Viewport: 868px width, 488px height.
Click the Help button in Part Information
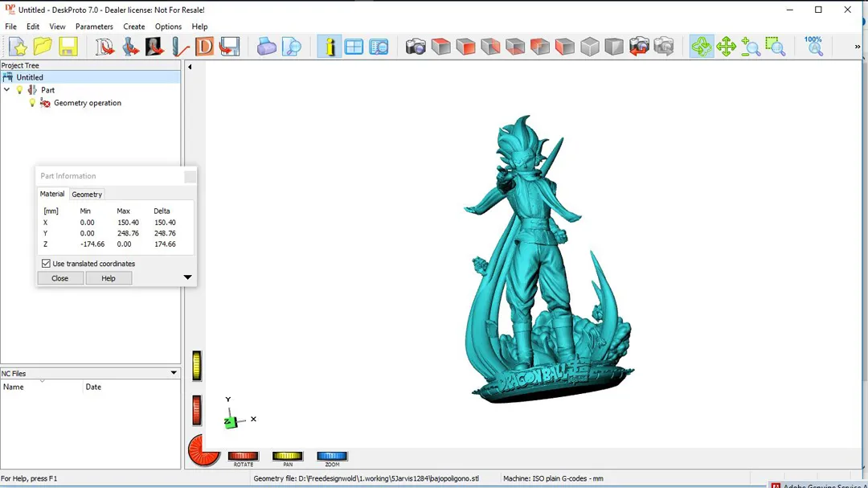click(108, 278)
